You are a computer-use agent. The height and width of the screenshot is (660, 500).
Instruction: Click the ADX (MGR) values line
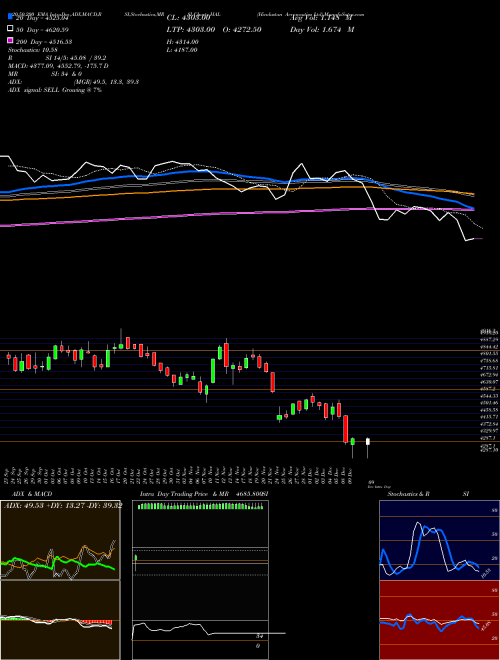pyautogui.click(x=73, y=82)
